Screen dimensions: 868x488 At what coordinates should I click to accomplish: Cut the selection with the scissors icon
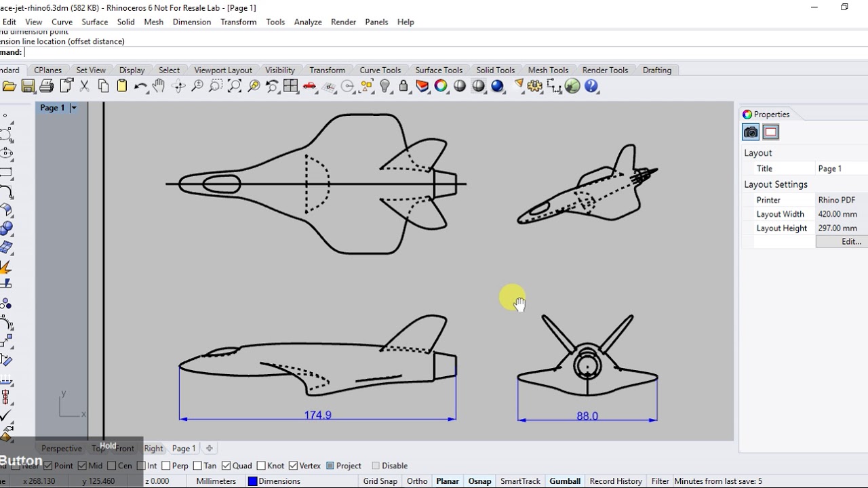[x=85, y=86]
